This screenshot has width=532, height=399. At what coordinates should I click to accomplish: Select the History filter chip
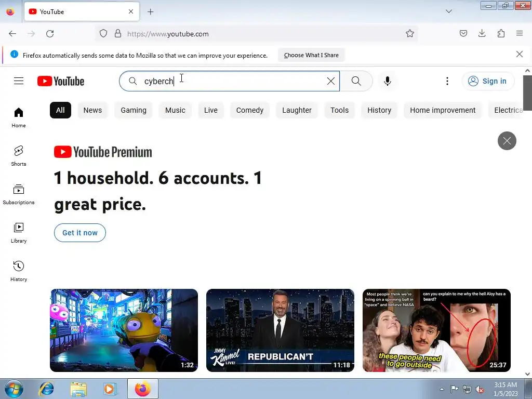coord(379,110)
